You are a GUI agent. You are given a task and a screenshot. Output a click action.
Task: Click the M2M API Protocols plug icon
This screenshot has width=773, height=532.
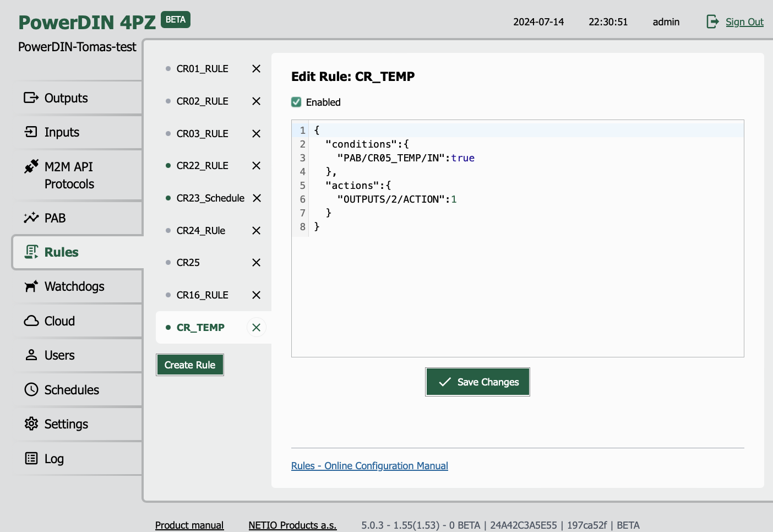tap(31, 166)
